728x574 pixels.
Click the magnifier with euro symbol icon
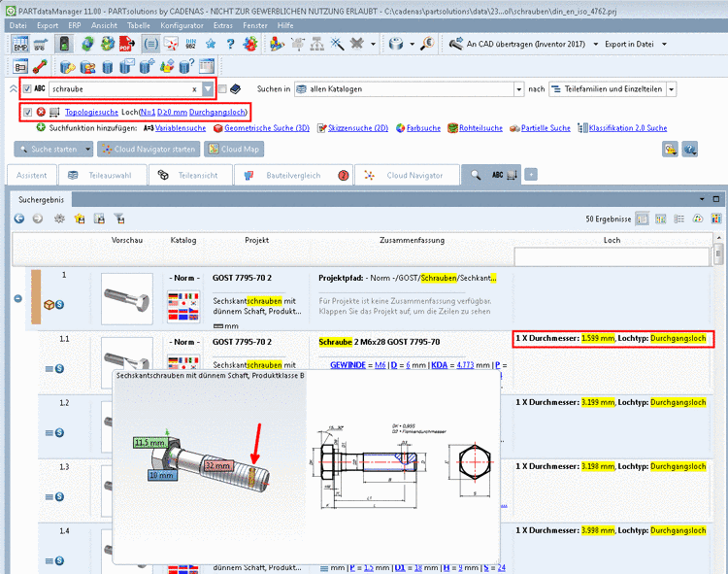[x=426, y=44]
